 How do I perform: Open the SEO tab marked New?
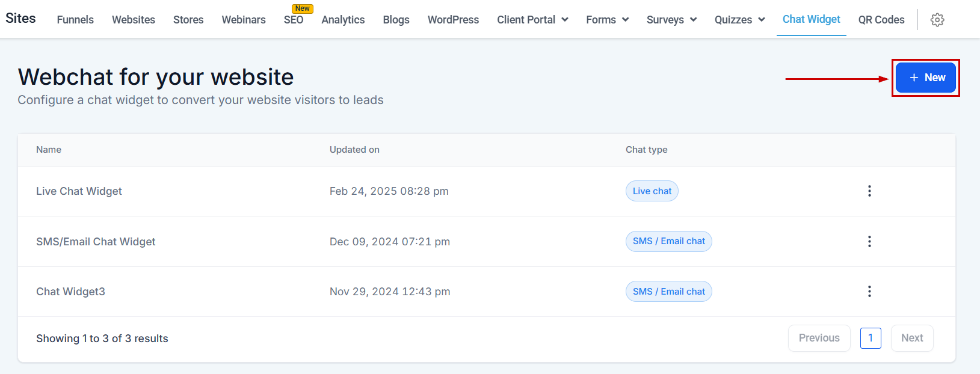(294, 20)
